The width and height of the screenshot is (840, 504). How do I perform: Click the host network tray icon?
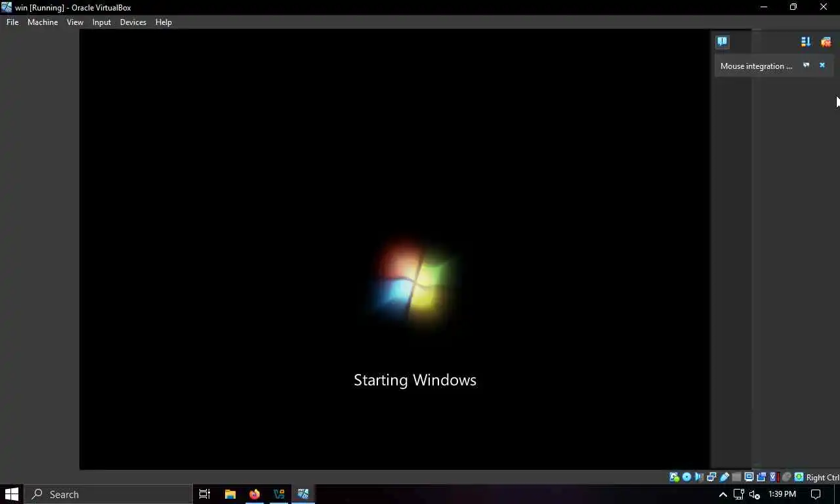pos(739,494)
